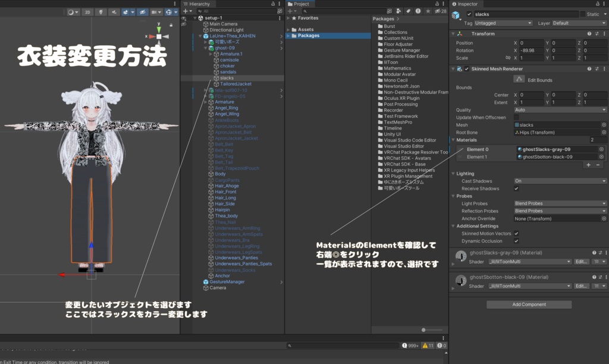This screenshot has height=364, width=609.
Task: Open the object picker circle beside the Mesh field
Action: coord(604,125)
